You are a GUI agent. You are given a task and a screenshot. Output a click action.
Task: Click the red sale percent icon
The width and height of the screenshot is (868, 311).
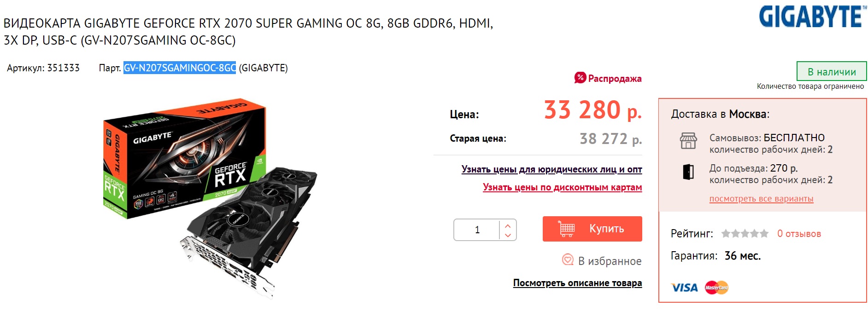(580, 78)
